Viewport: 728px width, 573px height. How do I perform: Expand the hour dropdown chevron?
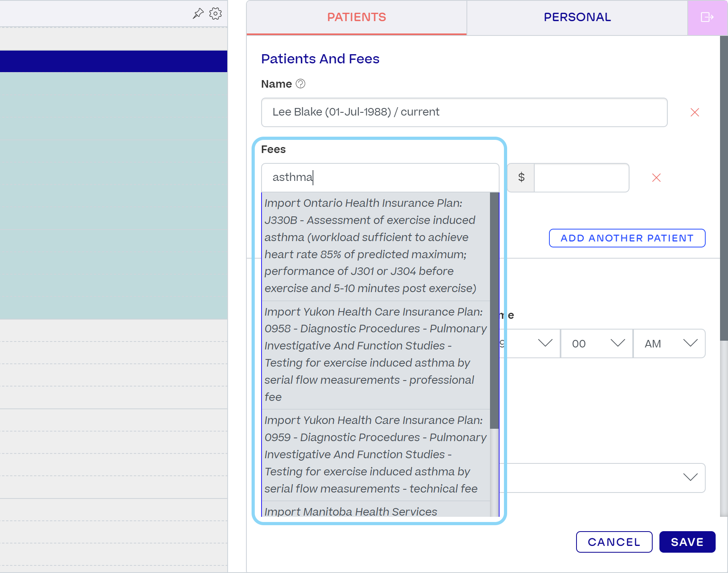(545, 343)
